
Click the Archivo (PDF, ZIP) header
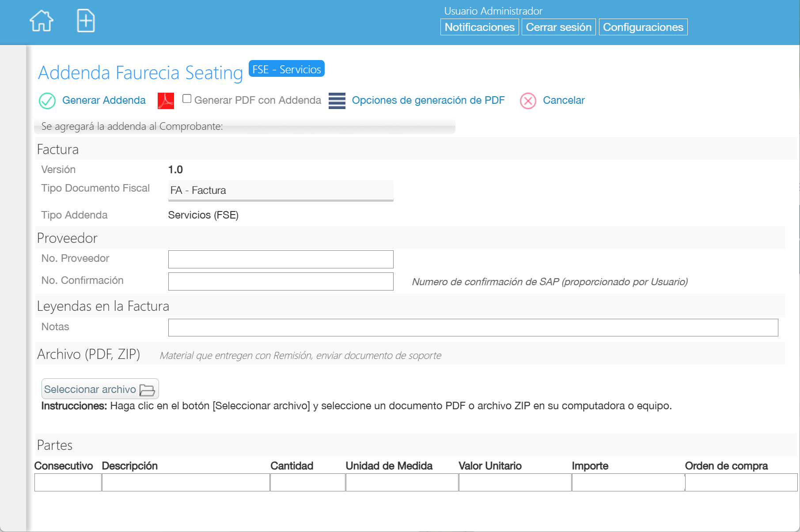click(x=88, y=354)
